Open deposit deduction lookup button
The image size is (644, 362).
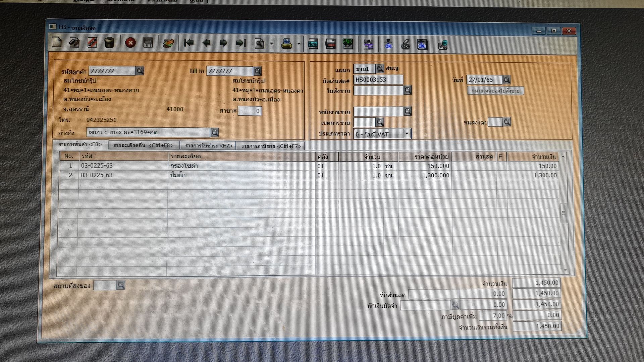pyautogui.click(x=455, y=305)
